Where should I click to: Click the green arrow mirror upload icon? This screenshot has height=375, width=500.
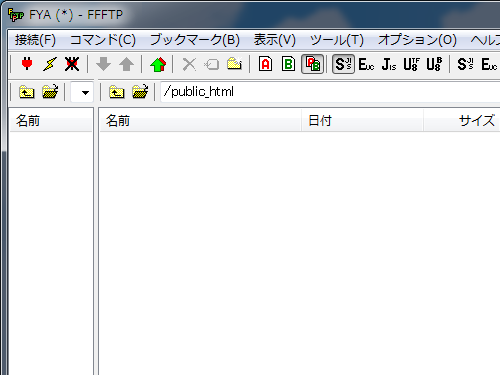tap(158, 64)
